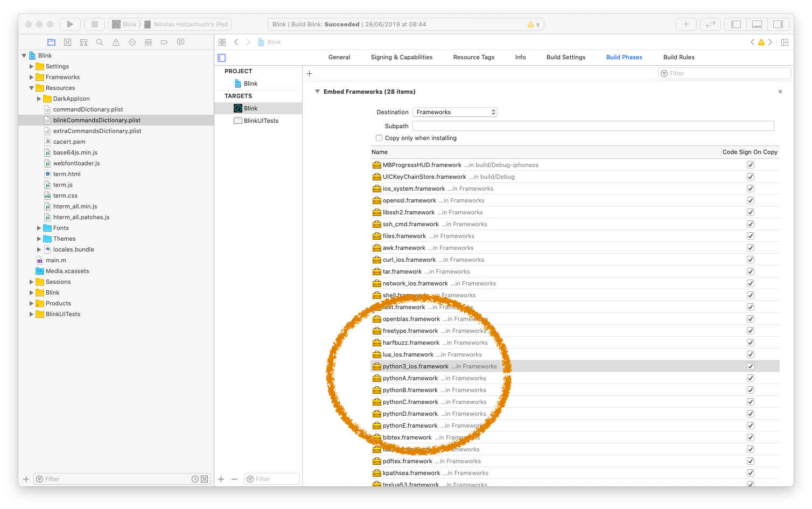The height and width of the screenshot is (509, 812).
Task: Switch to the General tab
Action: (339, 57)
